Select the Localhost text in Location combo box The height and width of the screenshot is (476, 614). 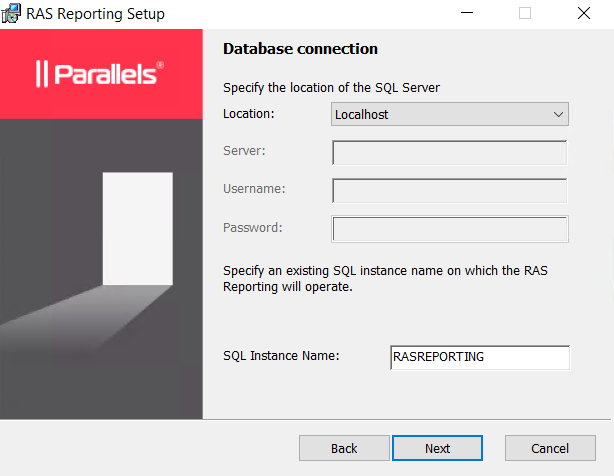click(362, 115)
